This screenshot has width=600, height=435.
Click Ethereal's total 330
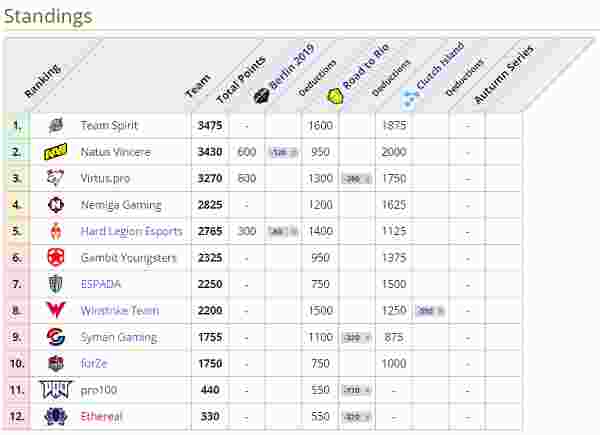point(210,416)
